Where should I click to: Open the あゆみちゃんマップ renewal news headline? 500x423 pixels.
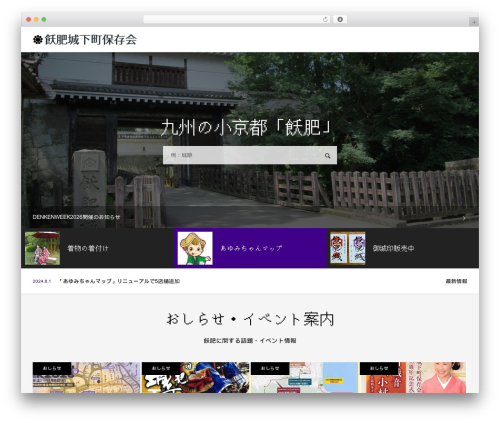click(120, 281)
